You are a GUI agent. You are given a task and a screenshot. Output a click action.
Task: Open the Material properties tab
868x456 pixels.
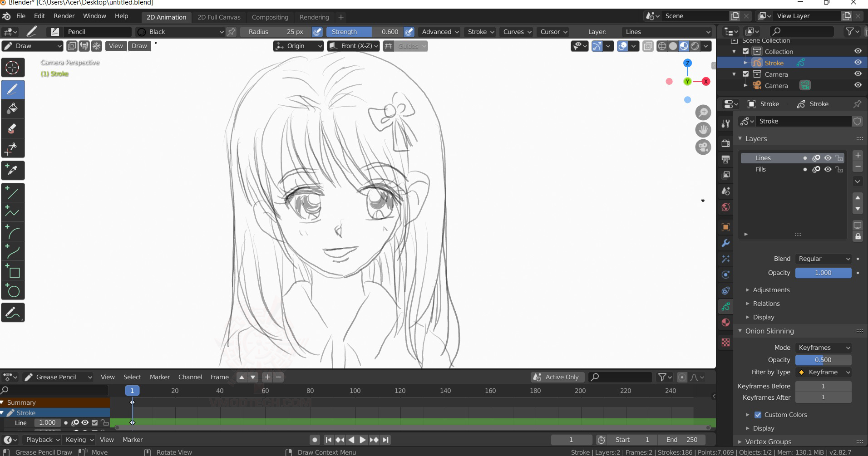pos(725,323)
